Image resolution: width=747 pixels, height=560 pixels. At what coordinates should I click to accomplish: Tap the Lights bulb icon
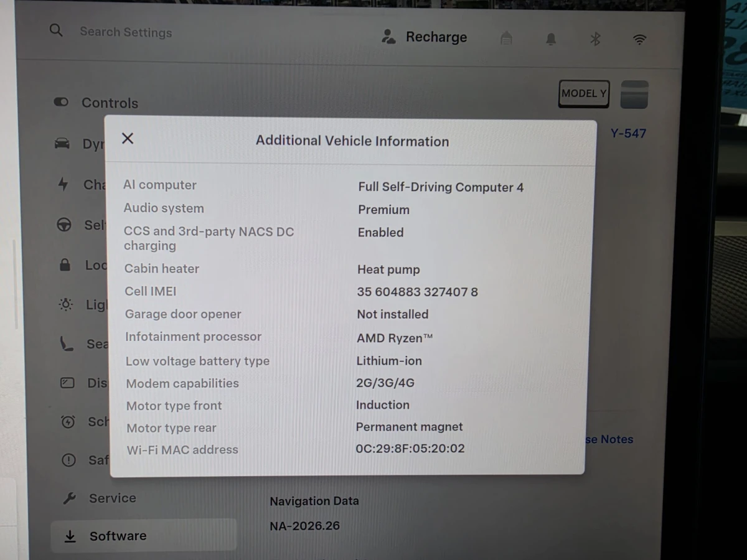pyautogui.click(x=65, y=304)
